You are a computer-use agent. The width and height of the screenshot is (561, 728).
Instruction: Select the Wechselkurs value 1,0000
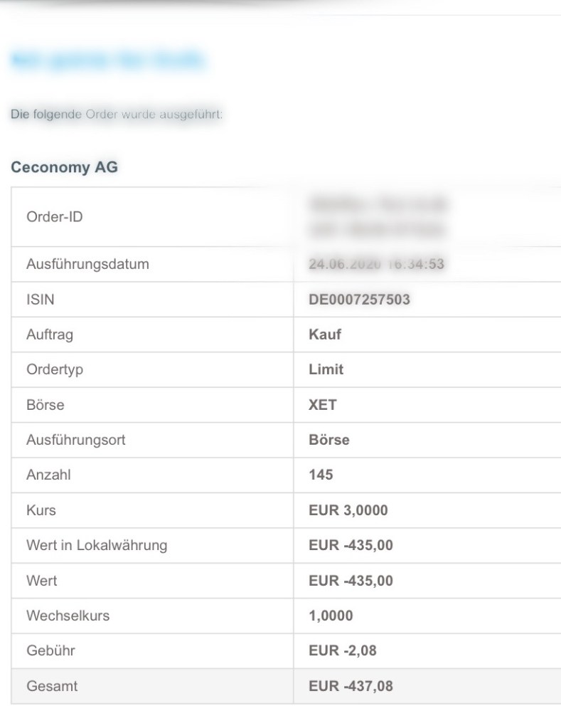point(331,616)
